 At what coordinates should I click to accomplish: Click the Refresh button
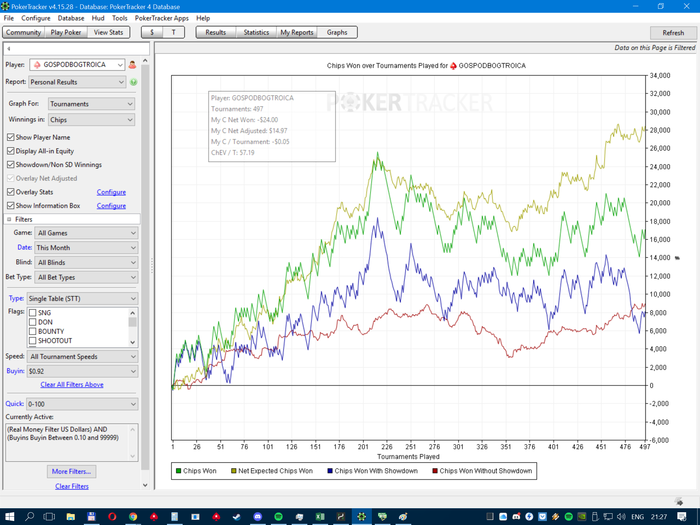point(673,33)
